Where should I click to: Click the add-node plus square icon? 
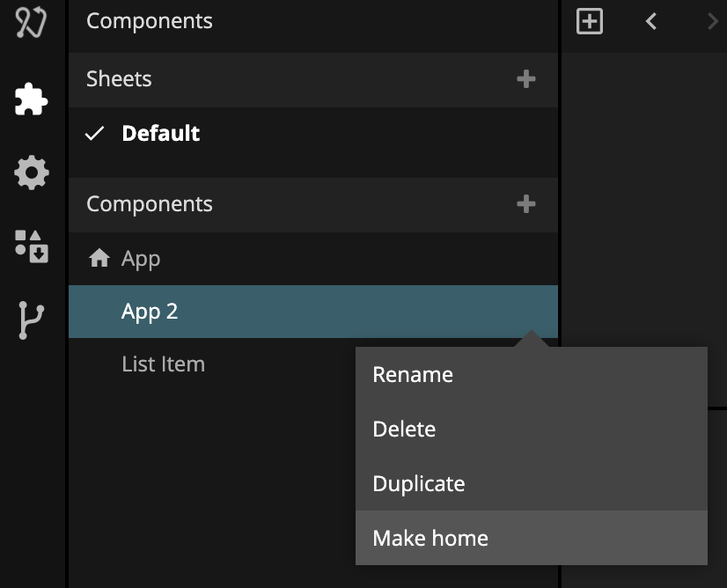(x=589, y=21)
